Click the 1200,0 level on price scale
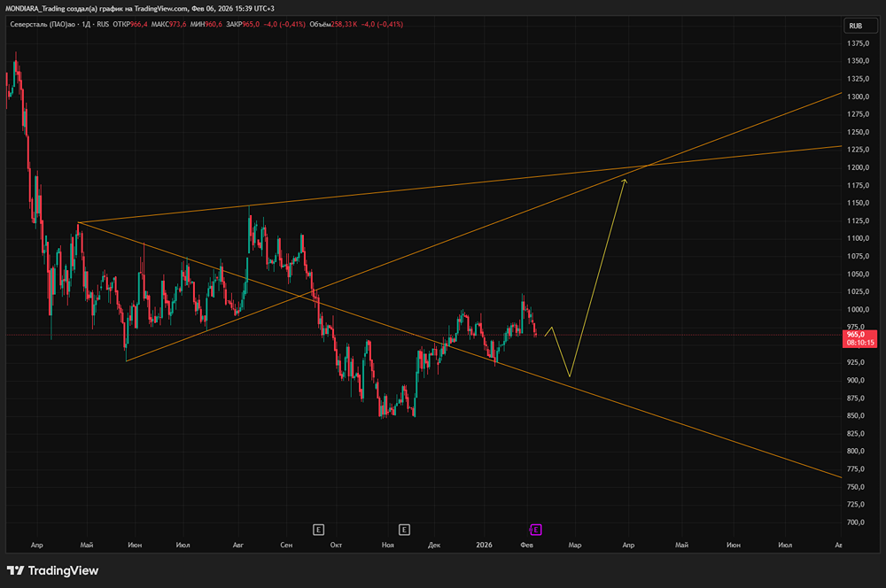Viewport: 886px width, 588px height. tap(856, 167)
